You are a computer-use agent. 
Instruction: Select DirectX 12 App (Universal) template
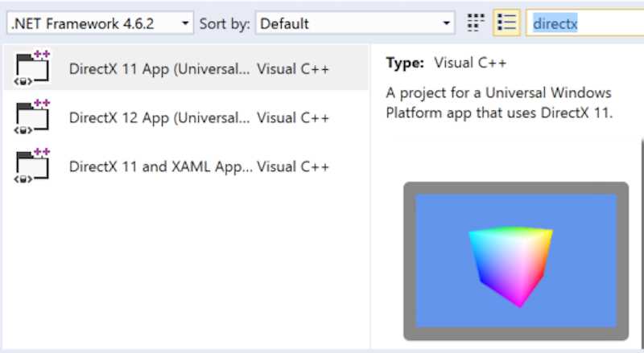186,117
